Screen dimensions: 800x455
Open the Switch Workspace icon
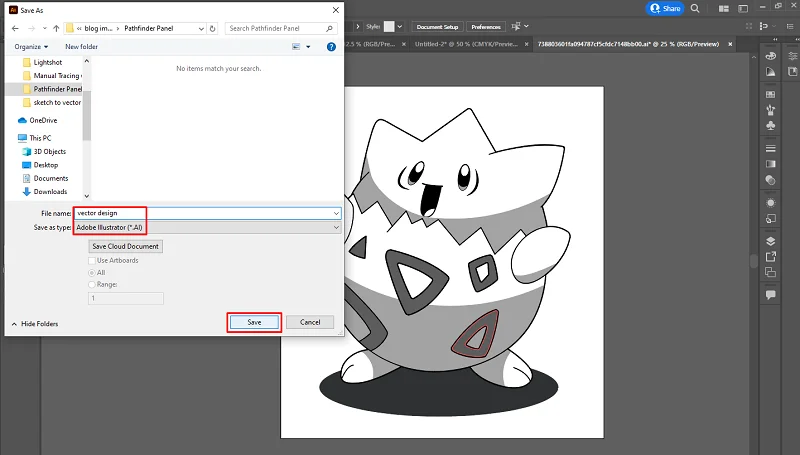(x=743, y=9)
